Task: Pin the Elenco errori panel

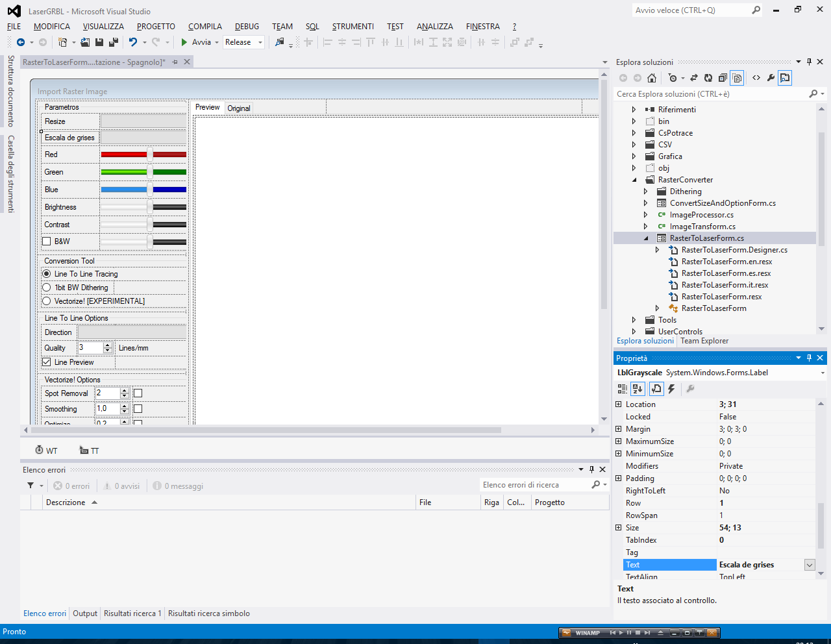Action: click(x=591, y=469)
